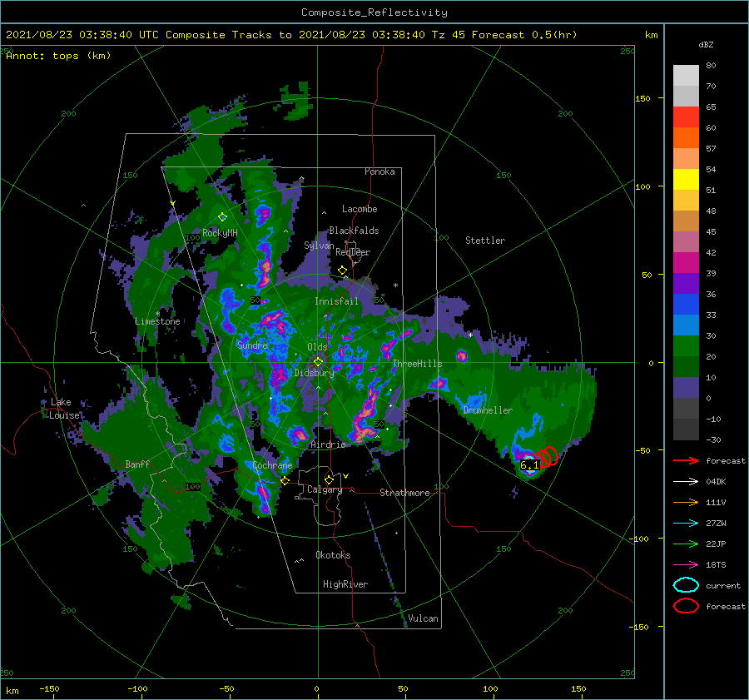Click the yellow diamond marker near RockyMH
Viewport: 749px width, 700px height.
222,217
